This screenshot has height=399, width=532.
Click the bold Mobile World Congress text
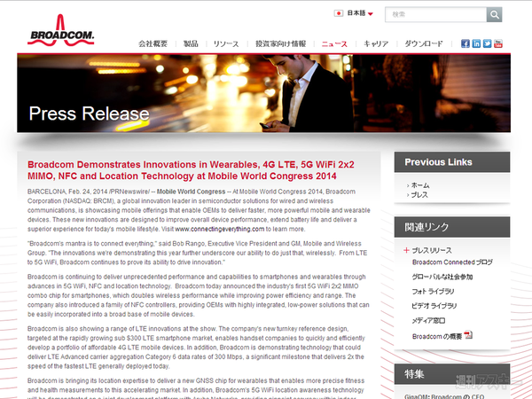point(191,192)
